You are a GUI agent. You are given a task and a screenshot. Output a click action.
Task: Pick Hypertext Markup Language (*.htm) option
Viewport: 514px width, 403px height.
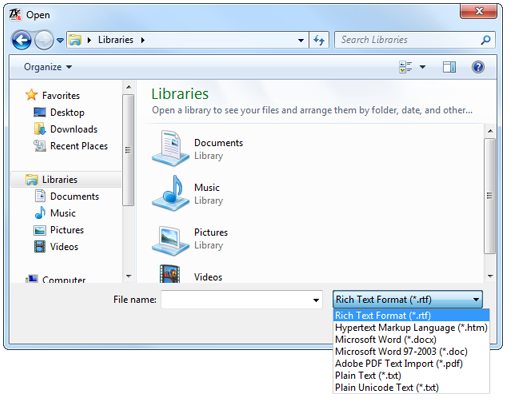(411, 328)
